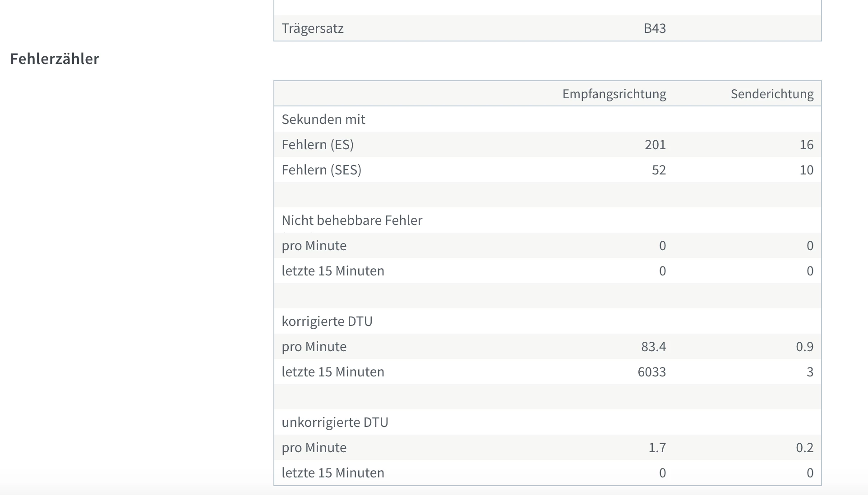Click the Senderichtung column header
The height and width of the screenshot is (495, 868).
point(772,94)
